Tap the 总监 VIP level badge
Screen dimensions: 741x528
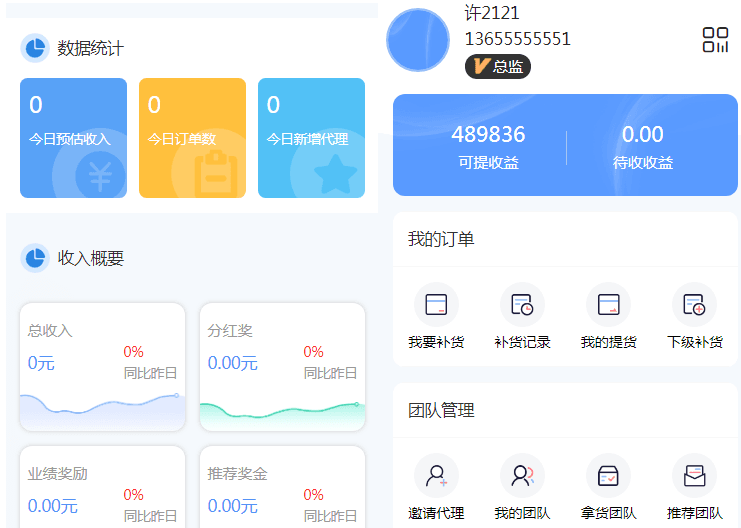[498, 66]
